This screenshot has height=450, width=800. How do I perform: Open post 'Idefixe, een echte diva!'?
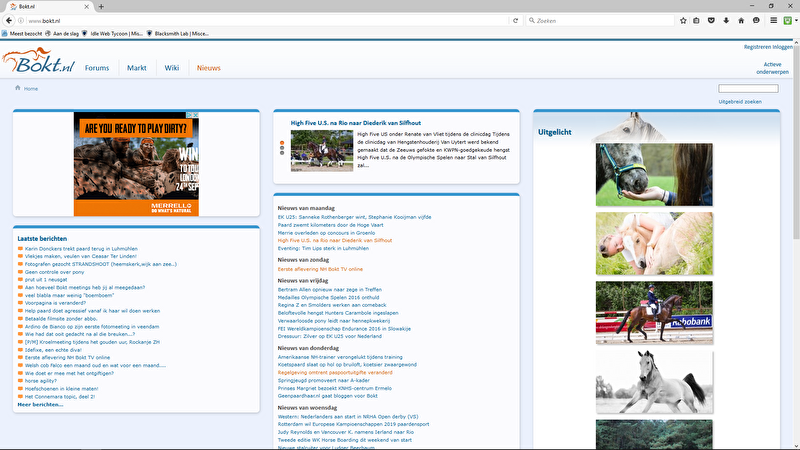53,349
